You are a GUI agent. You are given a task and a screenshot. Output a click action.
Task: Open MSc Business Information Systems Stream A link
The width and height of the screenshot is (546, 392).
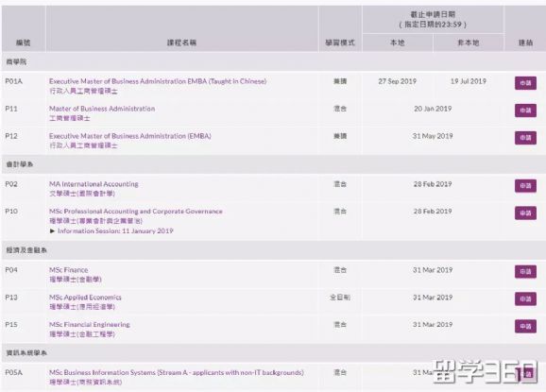177,372
